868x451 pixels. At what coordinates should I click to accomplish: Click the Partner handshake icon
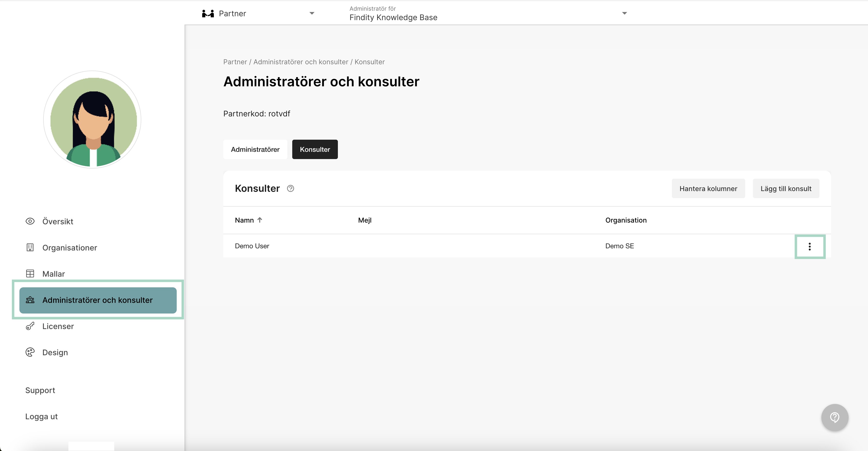click(x=208, y=14)
